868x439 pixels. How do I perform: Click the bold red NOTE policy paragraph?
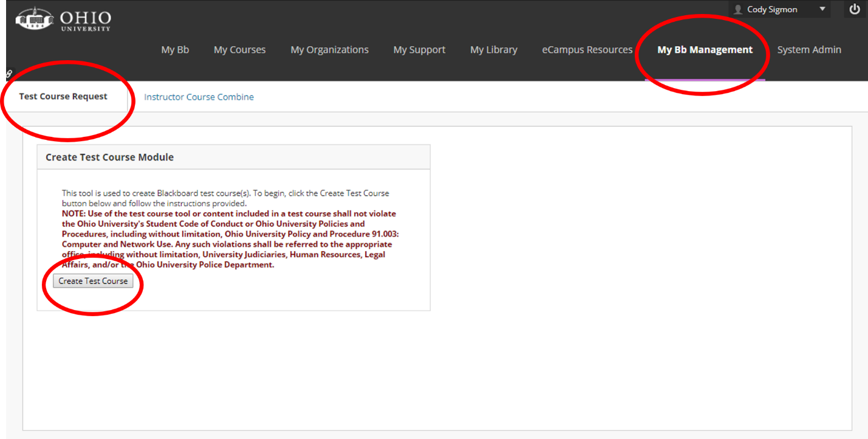(230, 240)
